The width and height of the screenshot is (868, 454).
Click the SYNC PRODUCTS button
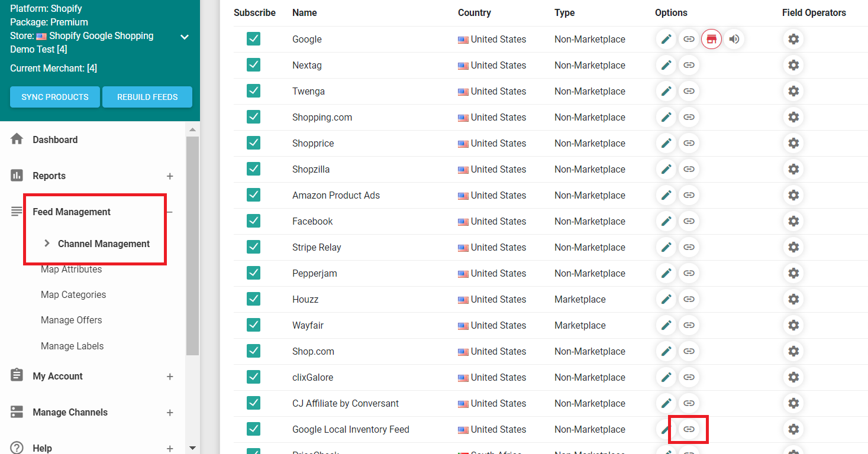point(55,97)
